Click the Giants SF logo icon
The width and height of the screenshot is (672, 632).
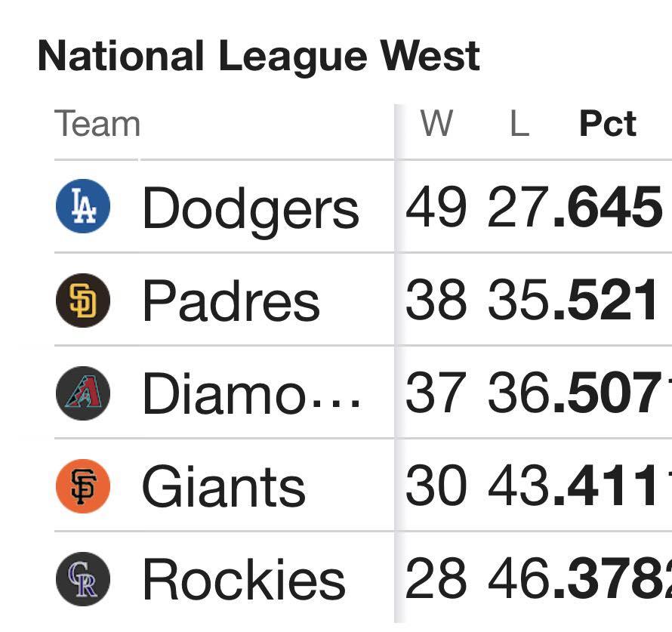(83, 486)
